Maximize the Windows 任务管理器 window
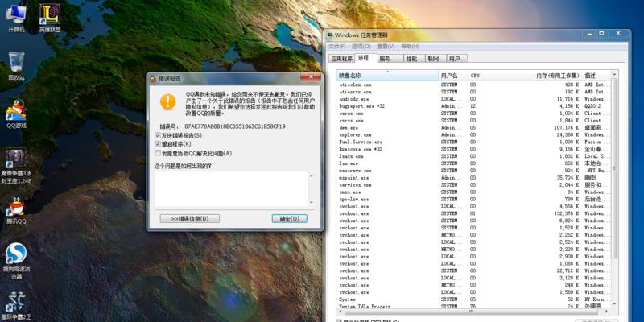Image resolution: width=644 pixels, height=322 pixels. pos(601,33)
